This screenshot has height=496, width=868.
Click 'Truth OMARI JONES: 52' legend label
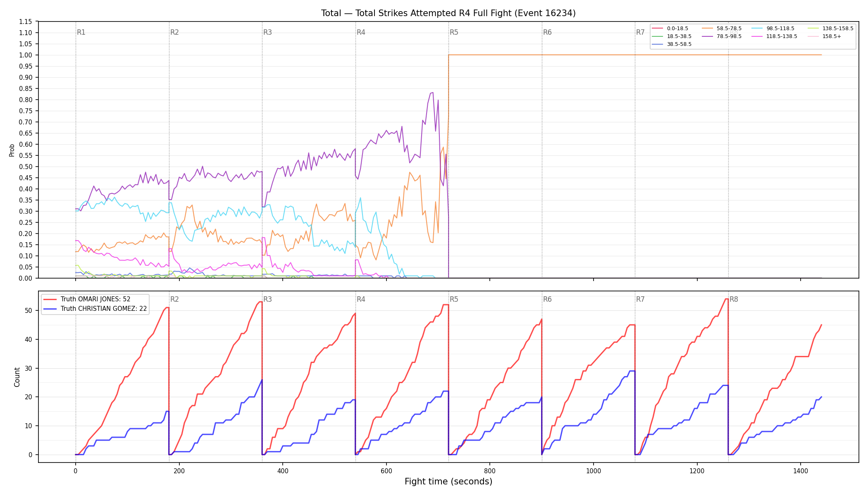tap(95, 299)
